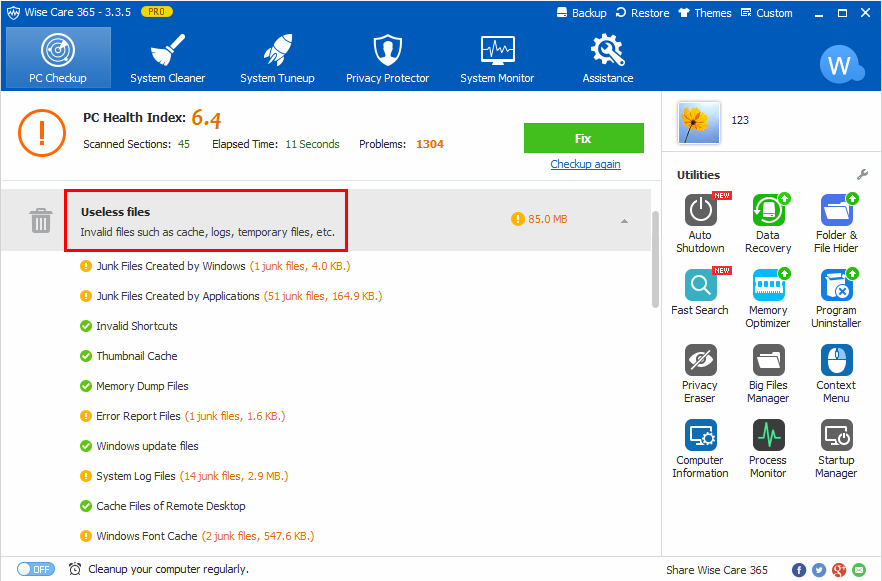The width and height of the screenshot is (882, 581).
Task: Click the username 123
Action: click(x=740, y=120)
